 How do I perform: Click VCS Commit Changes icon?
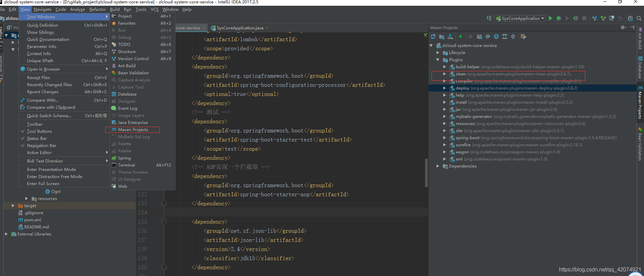pos(603,18)
